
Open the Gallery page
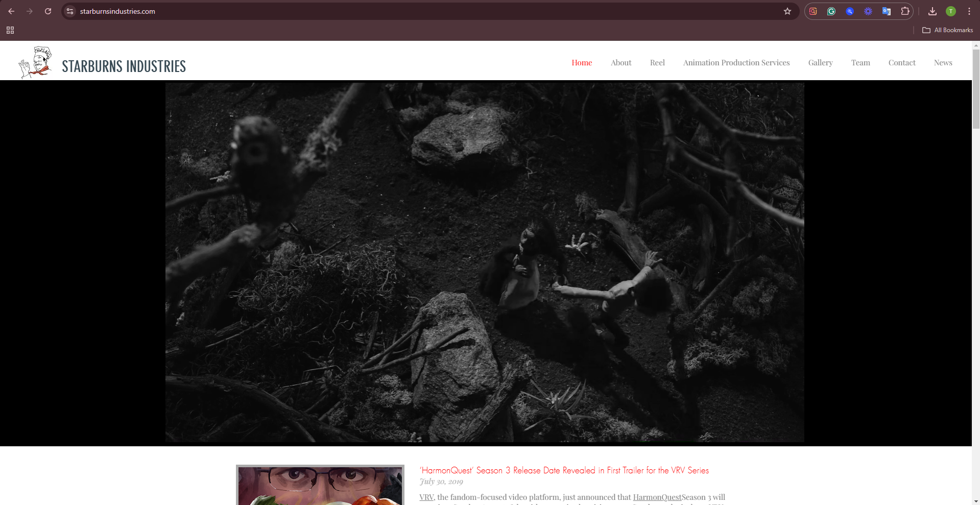(x=820, y=63)
